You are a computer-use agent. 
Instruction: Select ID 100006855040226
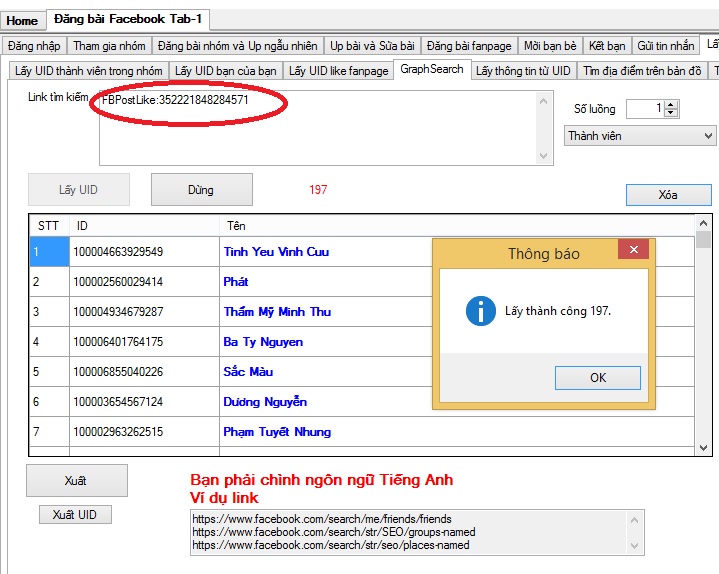(x=118, y=372)
